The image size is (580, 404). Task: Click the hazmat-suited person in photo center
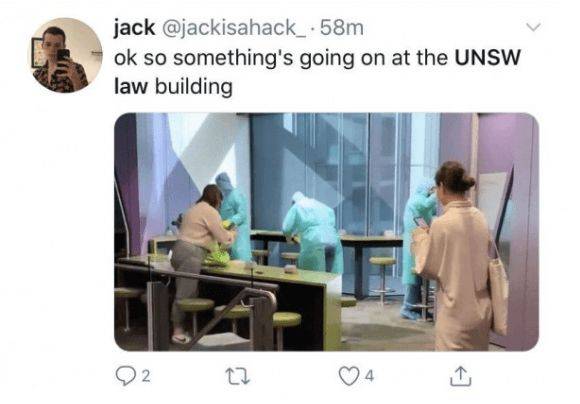[313, 233]
